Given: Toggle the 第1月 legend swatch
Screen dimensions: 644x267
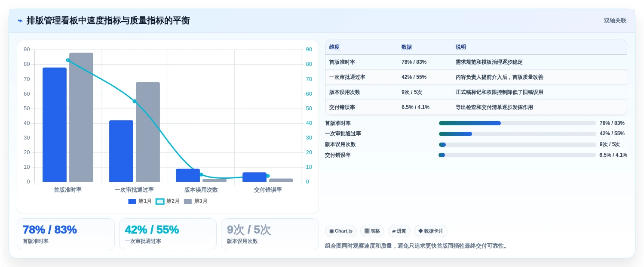Looking at the screenshot, I should coord(132,202).
